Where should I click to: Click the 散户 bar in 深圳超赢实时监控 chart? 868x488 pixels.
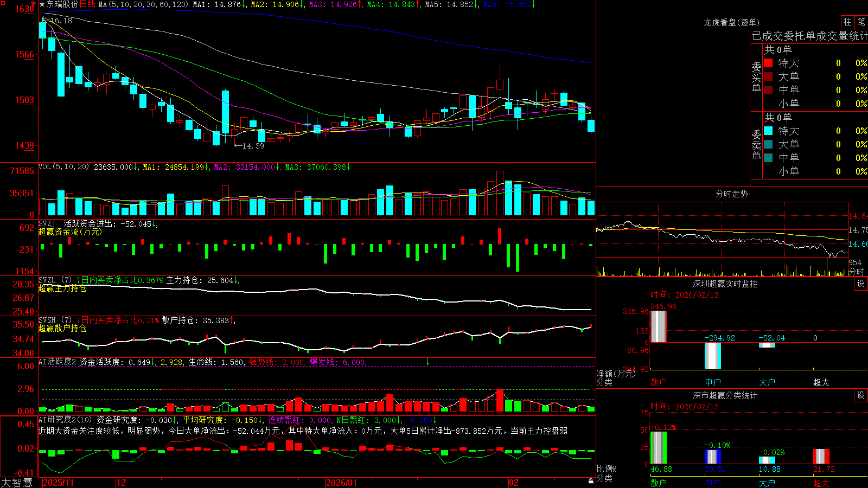pos(659,326)
